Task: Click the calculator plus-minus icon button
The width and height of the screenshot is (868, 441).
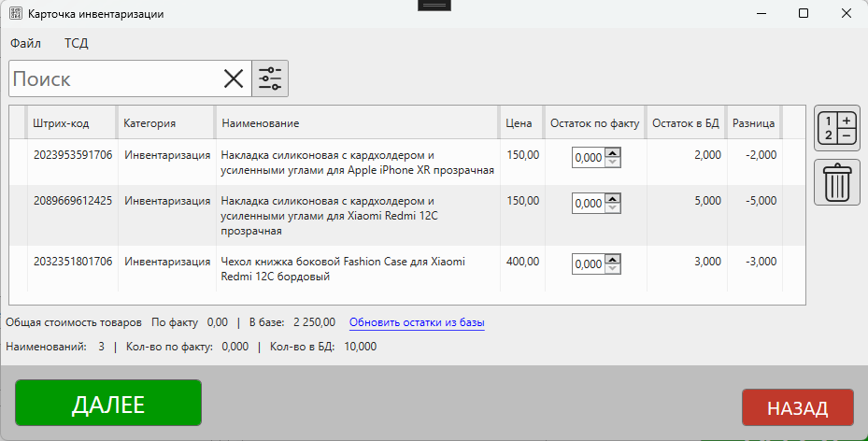Action: pos(836,128)
